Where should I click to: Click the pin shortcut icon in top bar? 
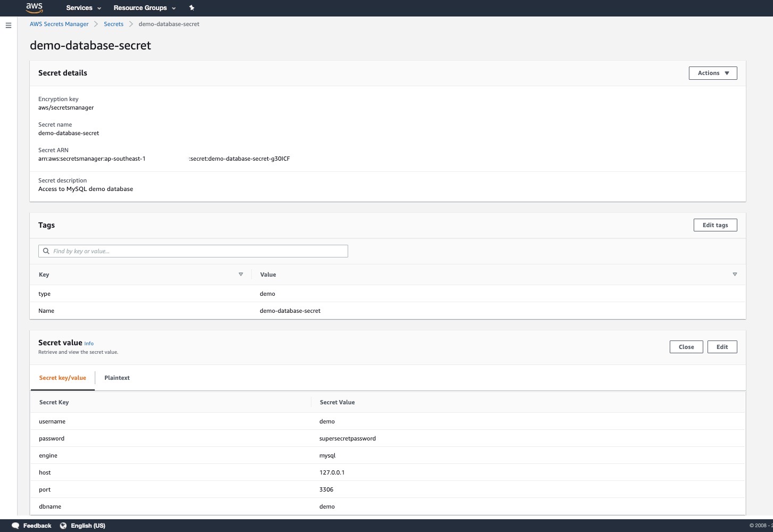pyautogui.click(x=192, y=8)
